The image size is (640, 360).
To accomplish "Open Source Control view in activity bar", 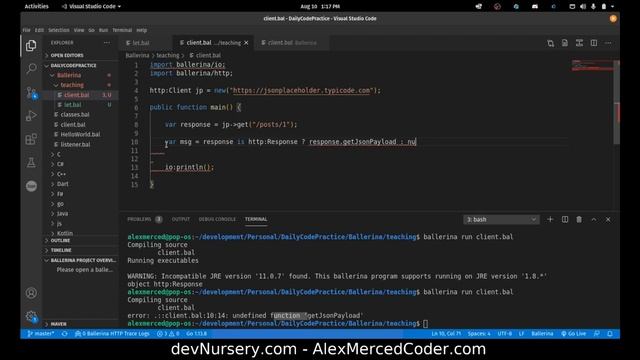I will [31, 92].
